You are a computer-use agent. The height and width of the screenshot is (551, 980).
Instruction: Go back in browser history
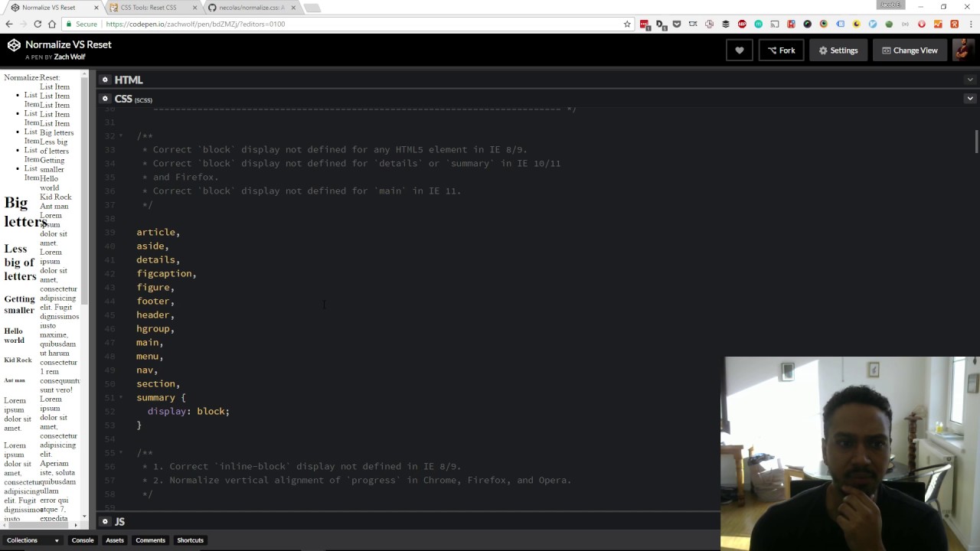click(9, 24)
